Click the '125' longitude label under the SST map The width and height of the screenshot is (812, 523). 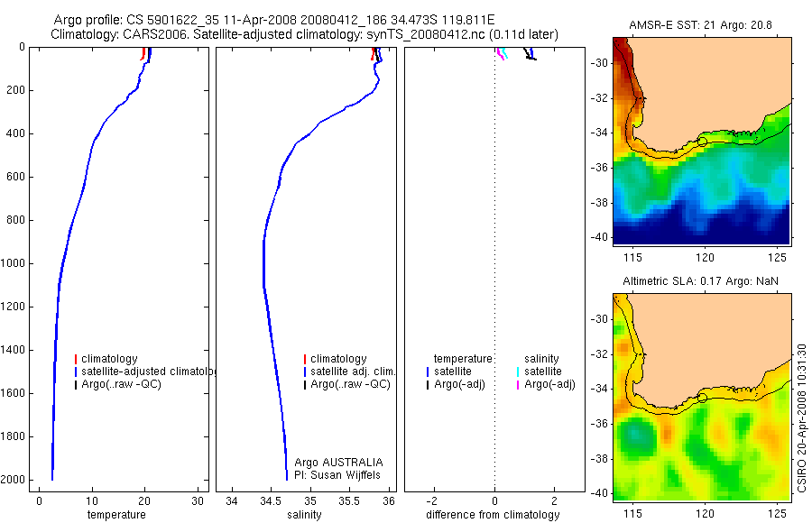click(x=778, y=257)
